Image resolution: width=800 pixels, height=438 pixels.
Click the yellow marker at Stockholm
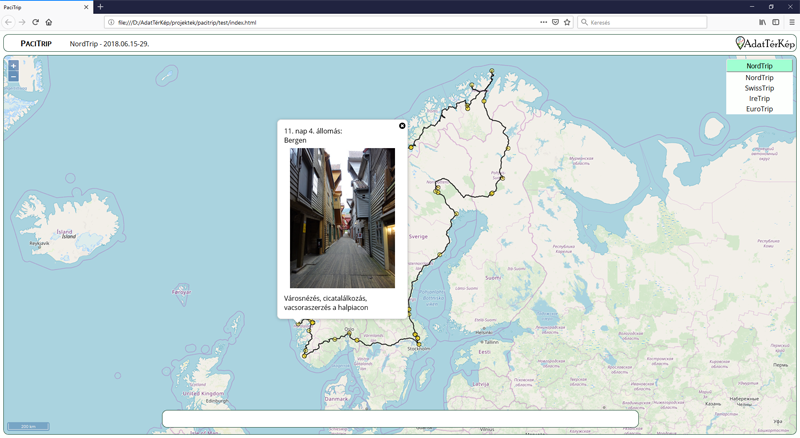pos(419,345)
